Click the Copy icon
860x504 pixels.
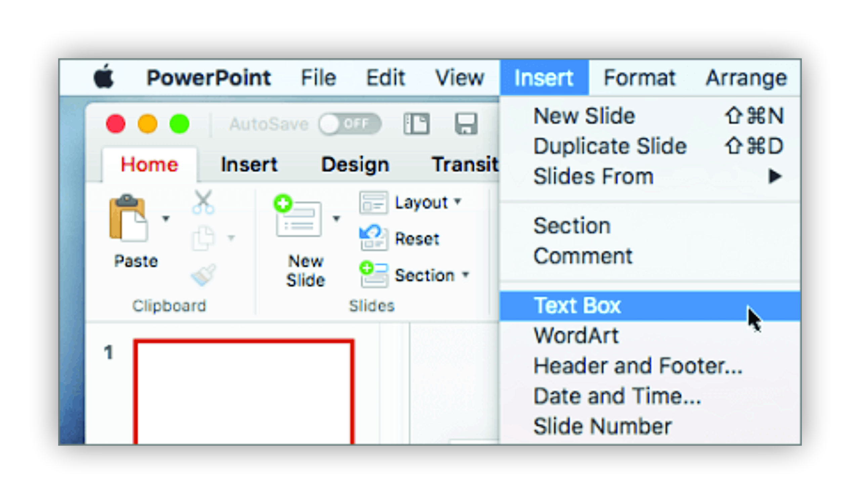tap(203, 238)
